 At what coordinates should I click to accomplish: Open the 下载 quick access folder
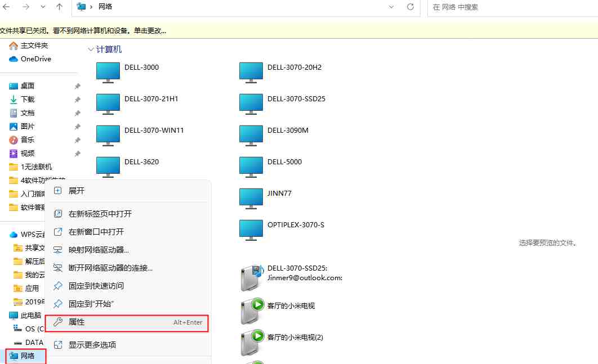22,100
